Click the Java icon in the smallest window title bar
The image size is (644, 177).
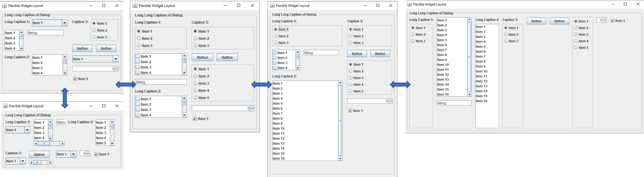(5, 106)
